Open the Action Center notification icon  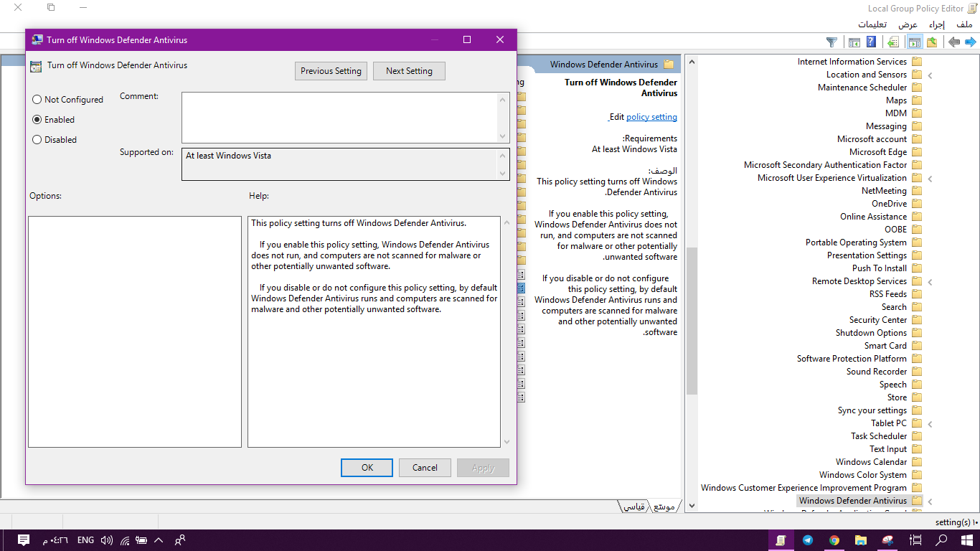tap(23, 540)
